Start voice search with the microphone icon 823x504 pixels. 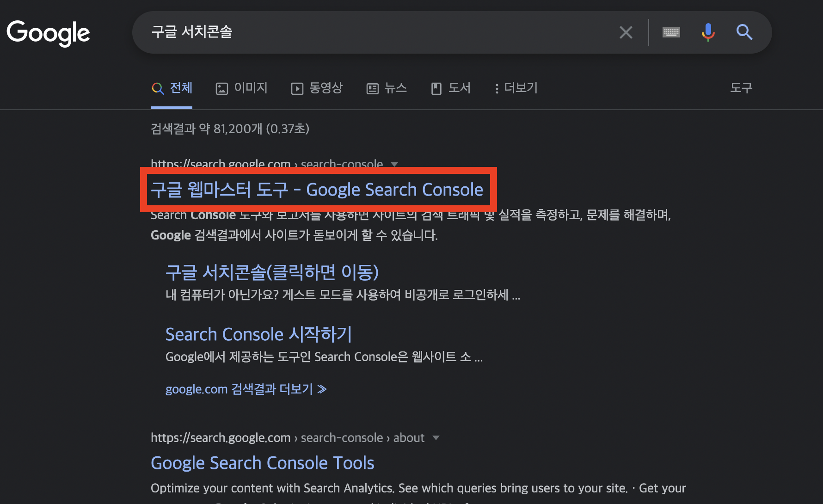point(708,32)
